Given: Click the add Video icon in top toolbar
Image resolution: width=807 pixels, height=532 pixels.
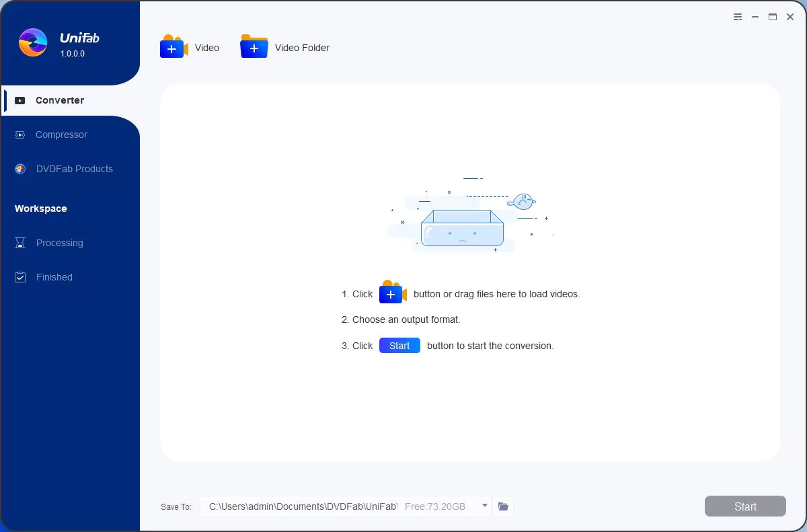Looking at the screenshot, I should [174, 47].
